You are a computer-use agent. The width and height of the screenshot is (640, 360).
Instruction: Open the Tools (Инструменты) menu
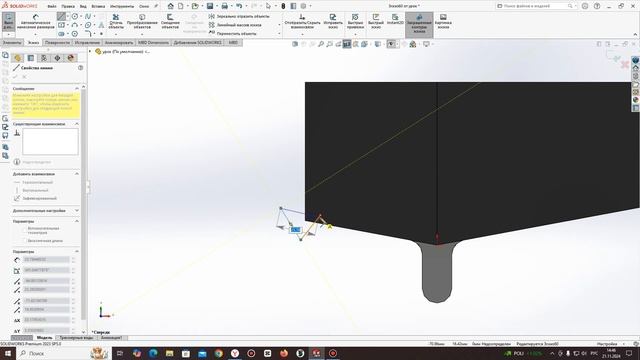pos(122,6)
